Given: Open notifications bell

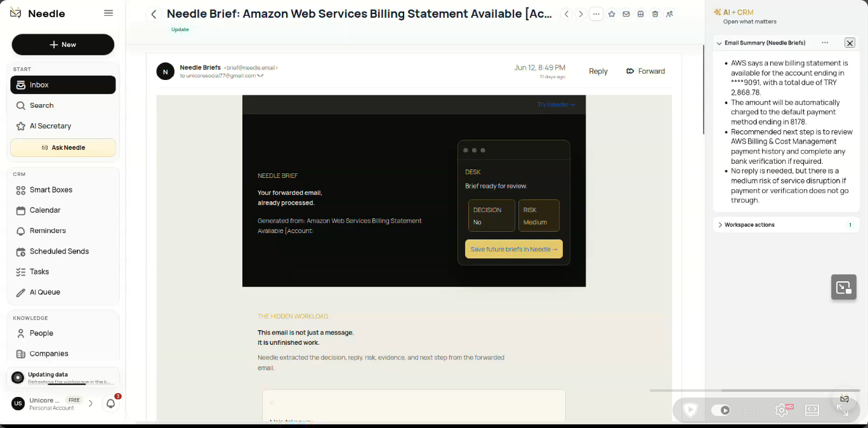Looking at the screenshot, I should click(111, 403).
